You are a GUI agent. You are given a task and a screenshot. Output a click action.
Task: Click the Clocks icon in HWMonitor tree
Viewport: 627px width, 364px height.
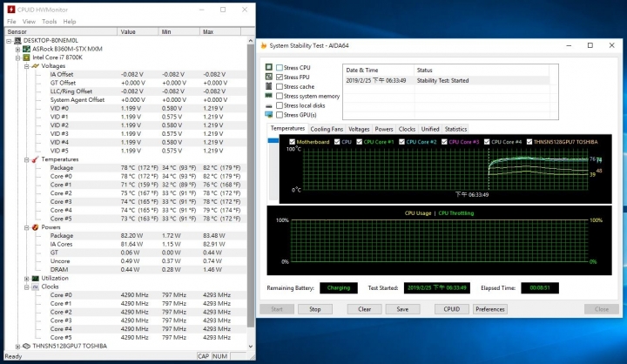coord(35,286)
